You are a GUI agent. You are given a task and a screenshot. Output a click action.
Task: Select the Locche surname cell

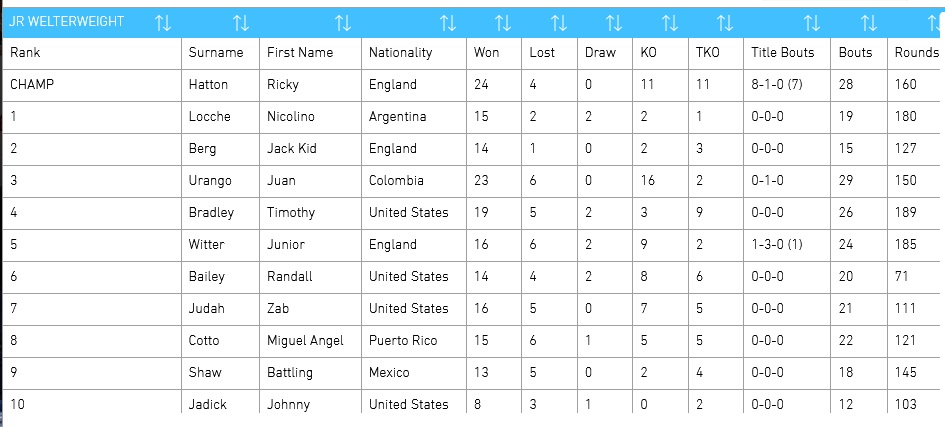(209, 117)
